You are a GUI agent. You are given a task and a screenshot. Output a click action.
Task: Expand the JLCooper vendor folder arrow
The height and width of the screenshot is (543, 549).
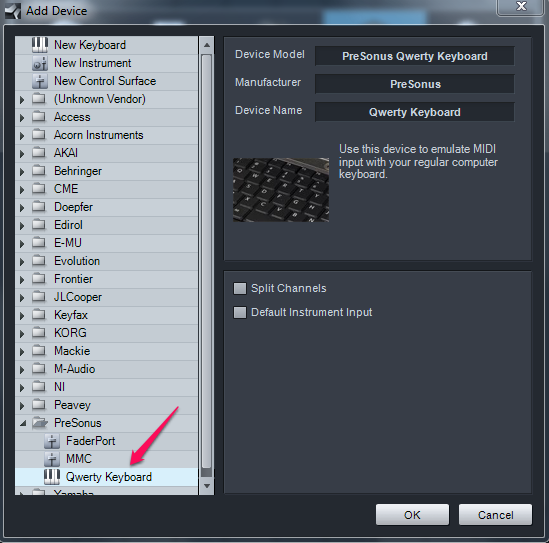[22, 298]
